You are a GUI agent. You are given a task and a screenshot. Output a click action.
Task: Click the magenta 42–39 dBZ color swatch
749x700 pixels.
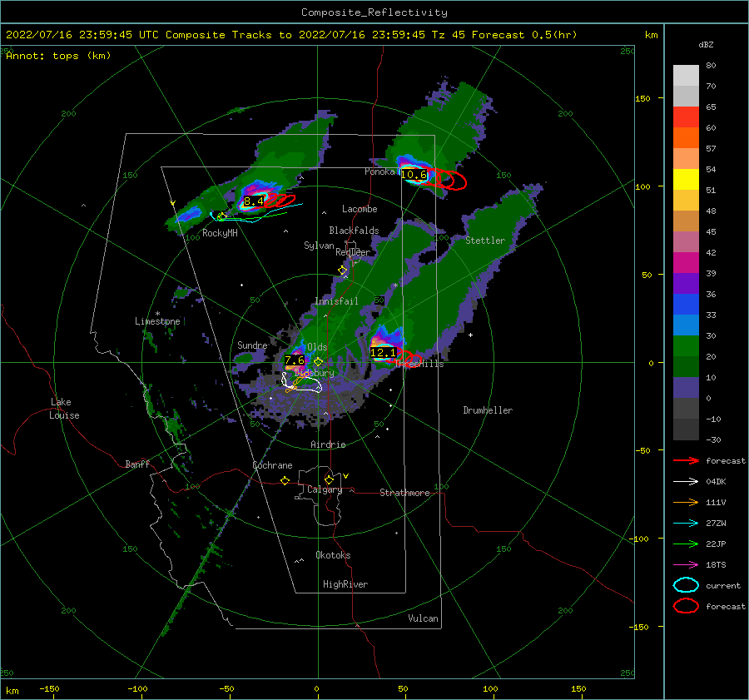click(686, 263)
